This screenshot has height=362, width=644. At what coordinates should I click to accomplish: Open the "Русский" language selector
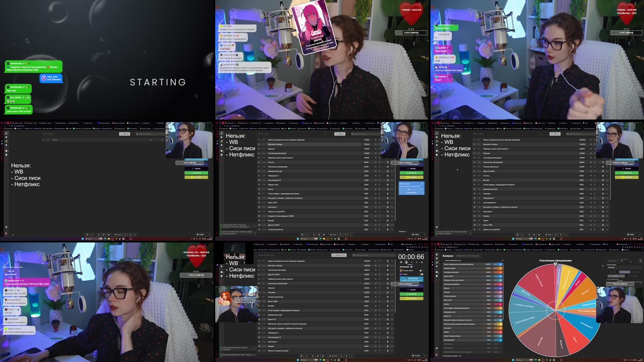(418, 356)
